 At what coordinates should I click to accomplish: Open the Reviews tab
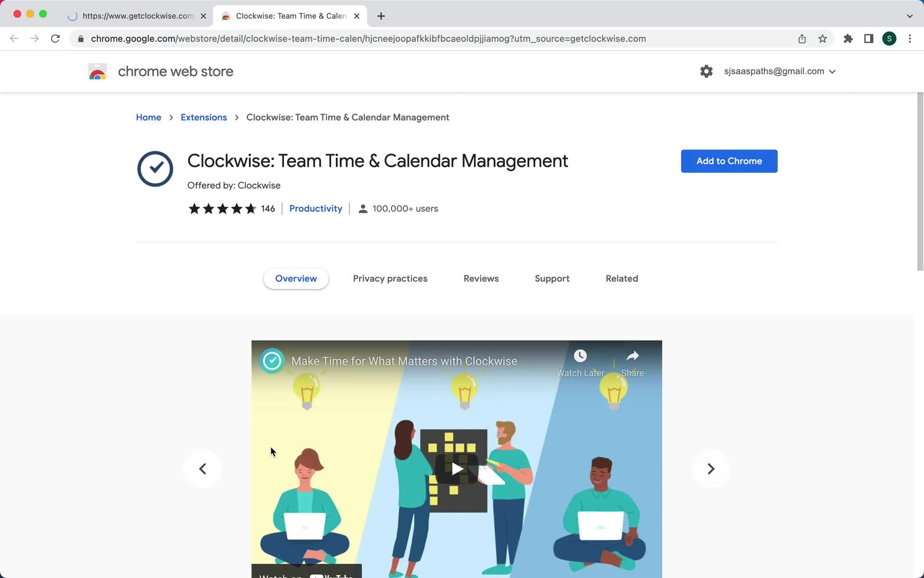[x=481, y=278]
